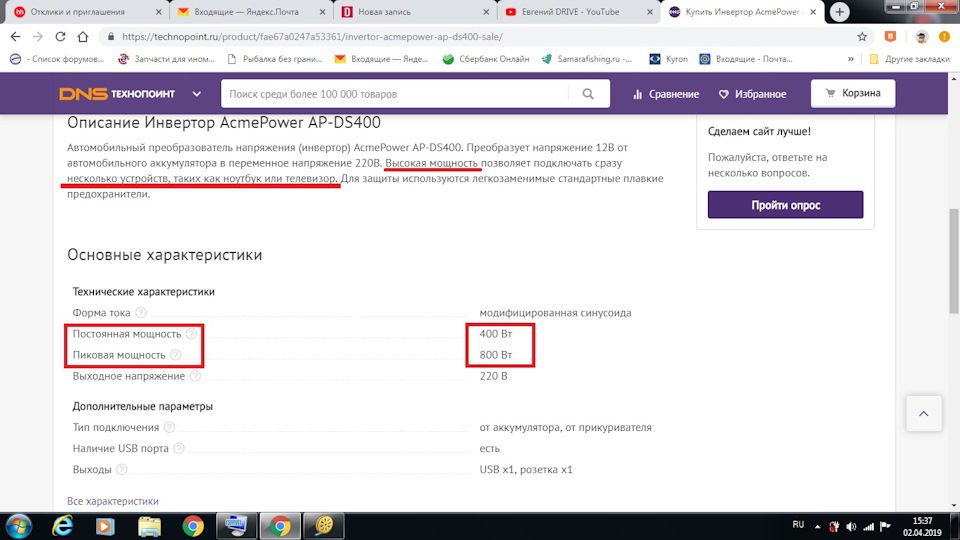Viewport: 960px width, 540px height.
Task: Click the orange Chrome alert menu icon
Action: 944,37
